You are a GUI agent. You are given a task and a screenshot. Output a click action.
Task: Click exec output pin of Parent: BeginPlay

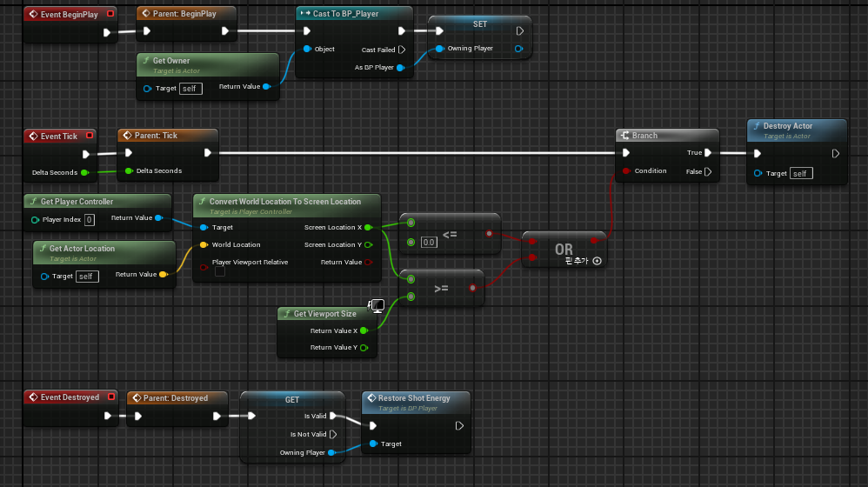click(x=224, y=31)
